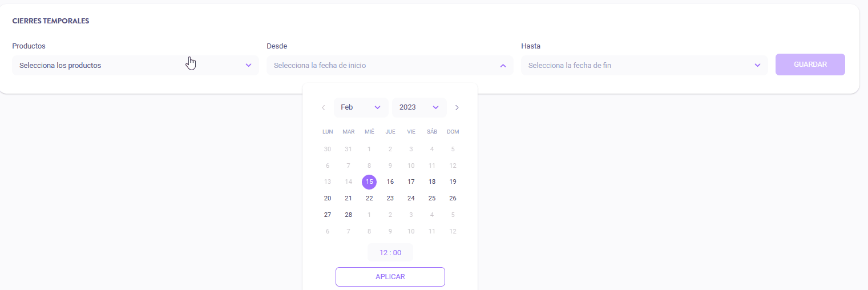Collapse the Desde date picker chevron
The height and width of the screenshot is (290, 868).
coord(503,66)
